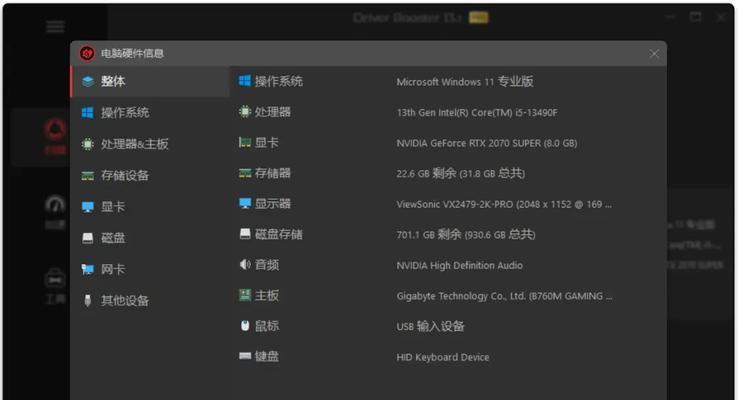Viewport: 738px width, 400px height.
Task: Select the 网卡 sidebar tab
Action: 150,269
